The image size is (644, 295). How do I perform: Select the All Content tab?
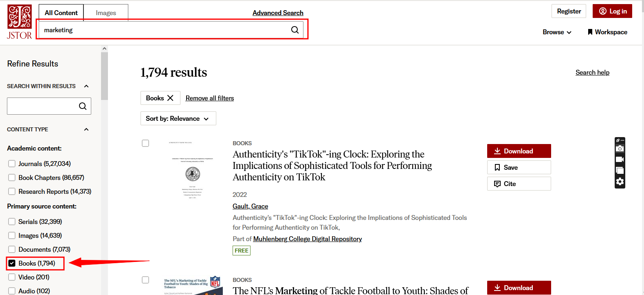coord(61,13)
